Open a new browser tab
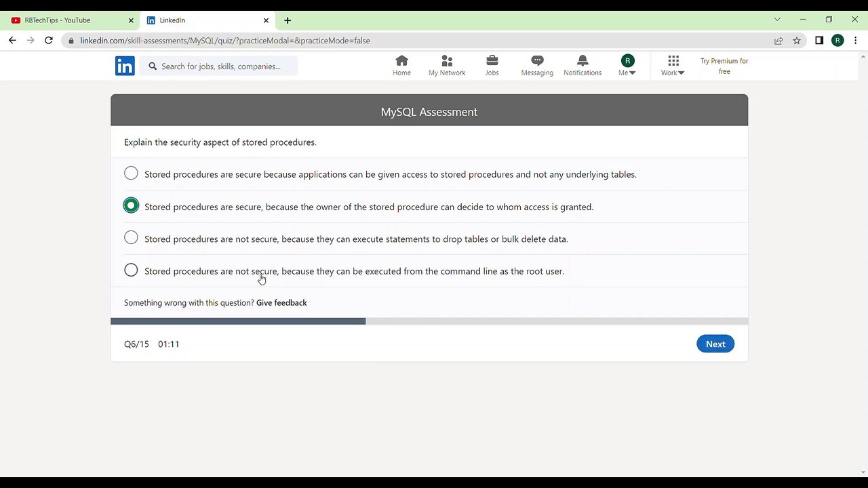Viewport: 868px width, 488px height. pyautogui.click(x=288, y=20)
